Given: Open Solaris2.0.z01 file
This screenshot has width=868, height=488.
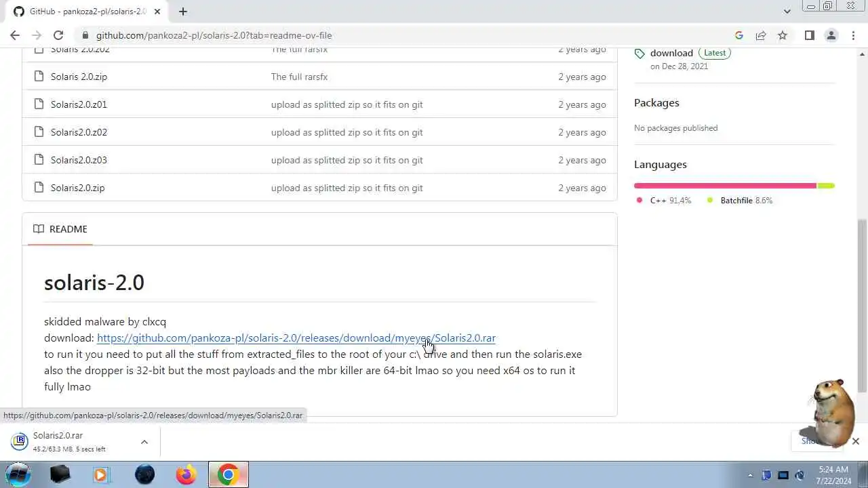Looking at the screenshot, I should 79,104.
